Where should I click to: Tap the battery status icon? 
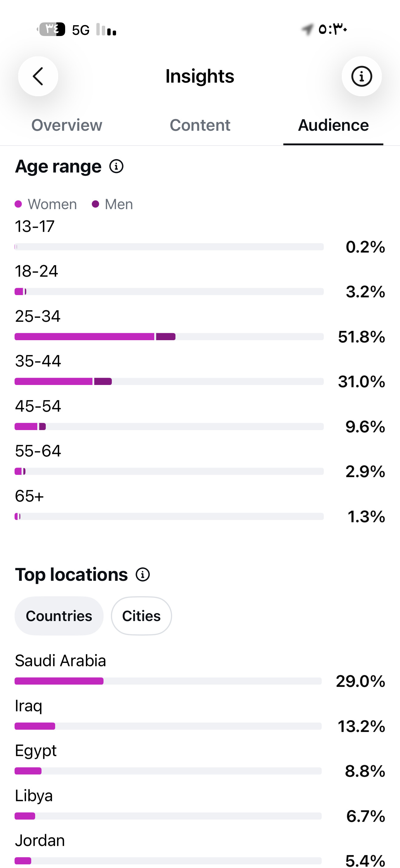click(x=51, y=29)
